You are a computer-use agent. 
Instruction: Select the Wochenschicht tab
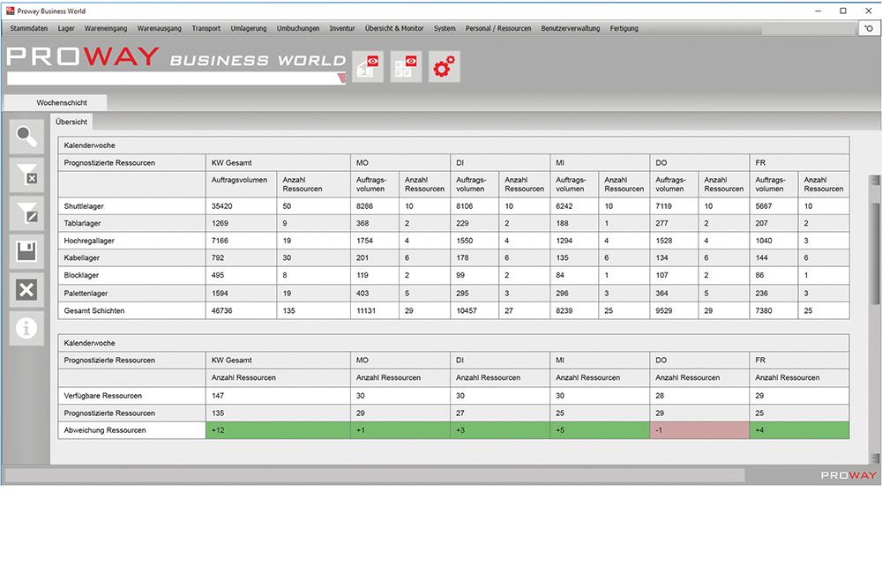pyautogui.click(x=56, y=102)
